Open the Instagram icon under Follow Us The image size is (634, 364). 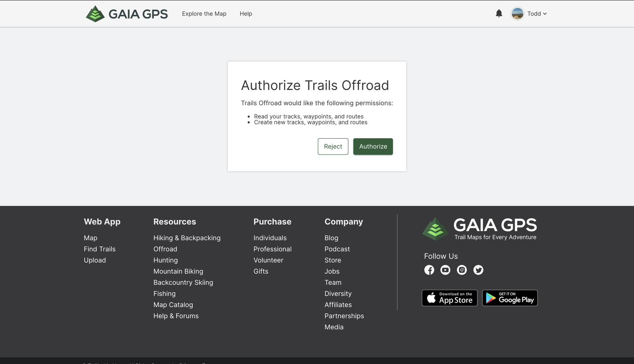462,270
